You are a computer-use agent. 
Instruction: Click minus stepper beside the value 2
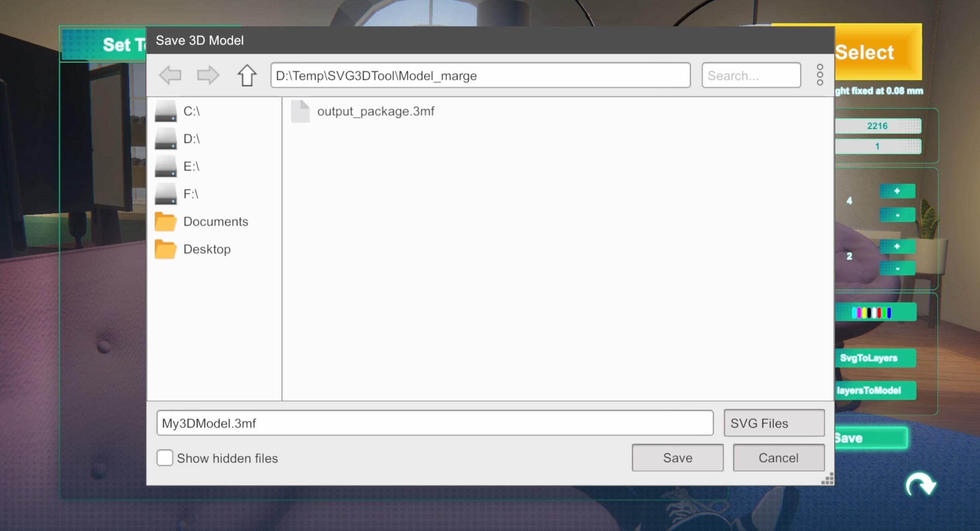(897, 268)
